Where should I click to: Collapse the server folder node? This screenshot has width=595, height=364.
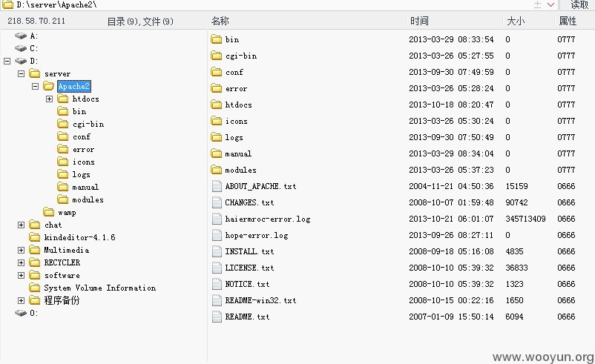[x=21, y=73]
